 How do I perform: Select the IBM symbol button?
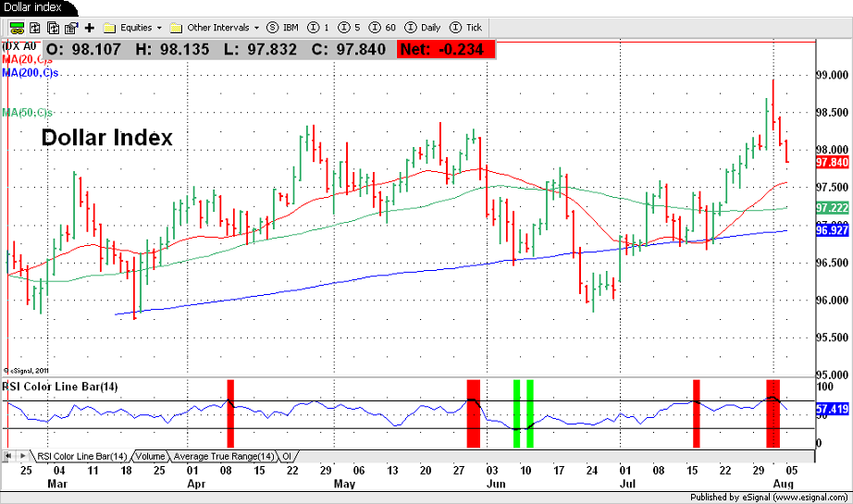(x=282, y=28)
